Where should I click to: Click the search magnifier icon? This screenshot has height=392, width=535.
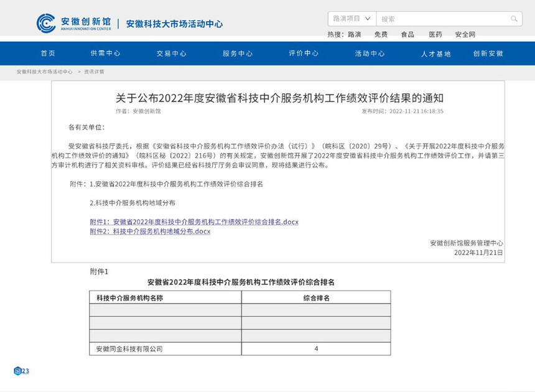pyautogui.click(x=514, y=19)
